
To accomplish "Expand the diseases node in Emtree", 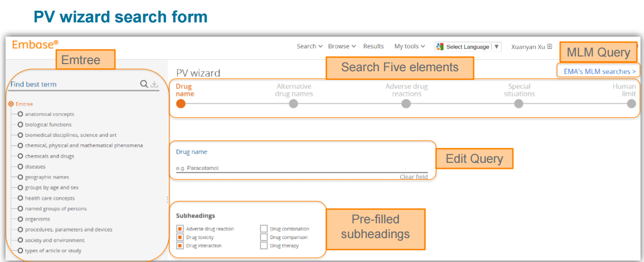I will tap(20, 166).
